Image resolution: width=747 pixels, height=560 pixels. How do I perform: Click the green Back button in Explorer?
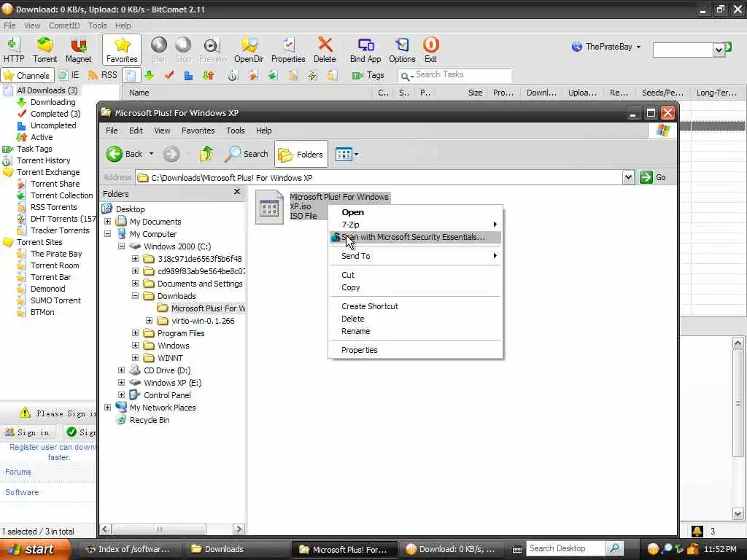coord(124,154)
